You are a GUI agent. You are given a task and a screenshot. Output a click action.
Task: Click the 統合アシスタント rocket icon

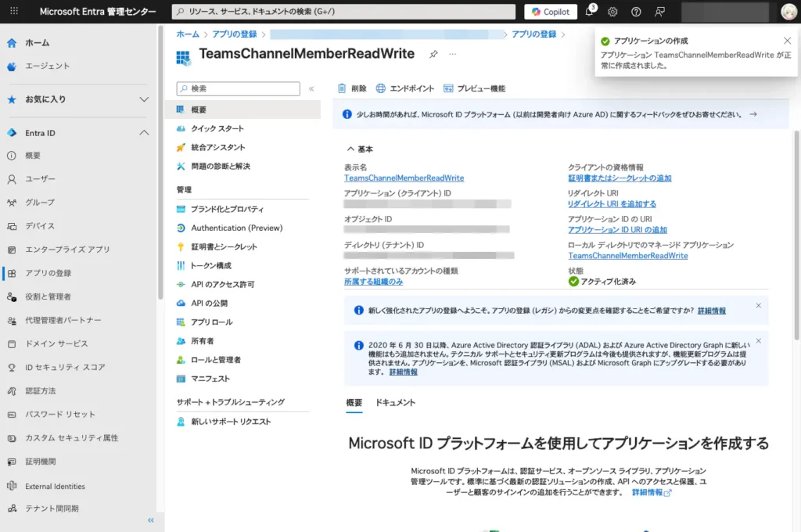pos(181,148)
